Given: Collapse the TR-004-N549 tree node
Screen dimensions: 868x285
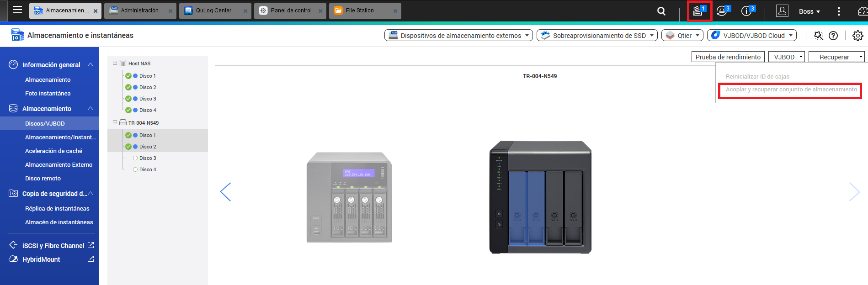Looking at the screenshot, I should [115, 122].
